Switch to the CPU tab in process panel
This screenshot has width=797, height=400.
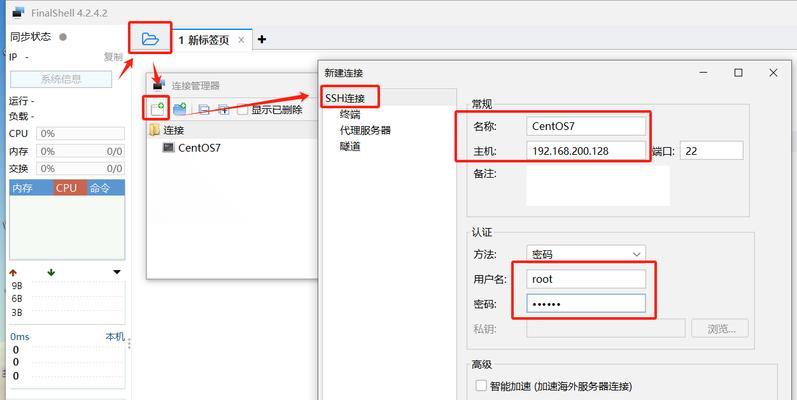coord(70,188)
